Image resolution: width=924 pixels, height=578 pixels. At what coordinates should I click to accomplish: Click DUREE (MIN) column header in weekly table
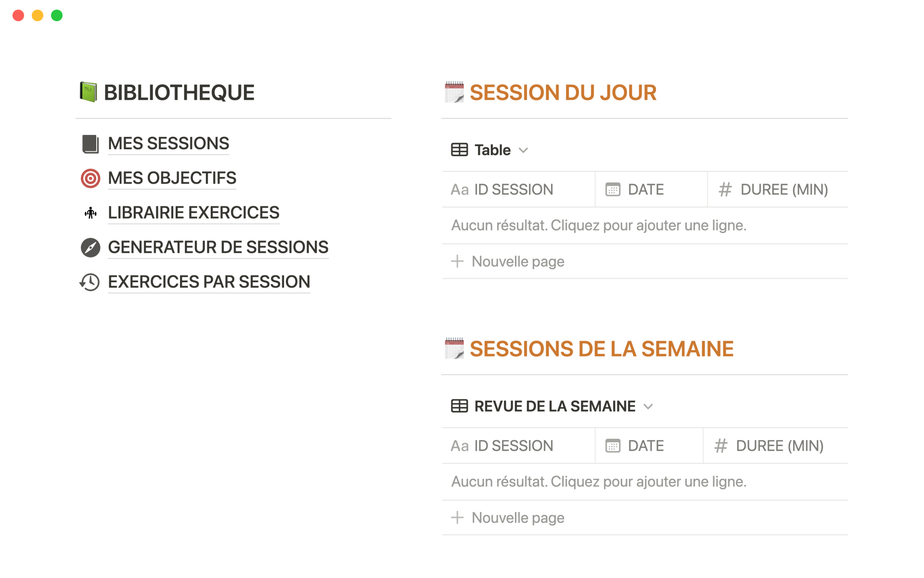click(x=779, y=446)
